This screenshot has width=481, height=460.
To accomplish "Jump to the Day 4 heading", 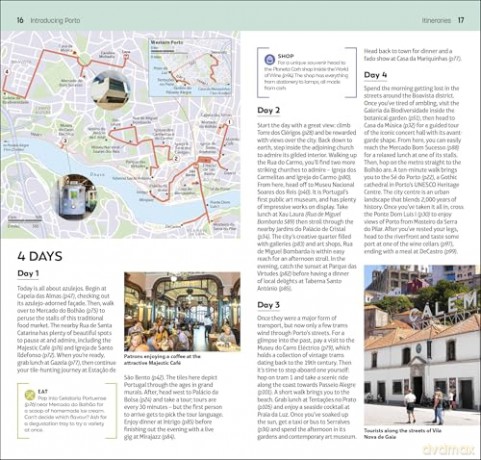I will pyautogui.click(x=375, y=75).
